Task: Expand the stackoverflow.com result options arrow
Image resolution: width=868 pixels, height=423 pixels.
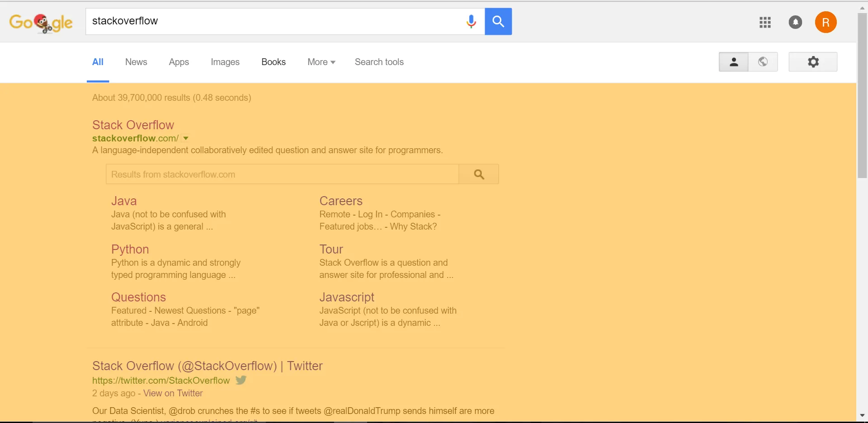Action: pyautogui.click(x=185, y=138)
